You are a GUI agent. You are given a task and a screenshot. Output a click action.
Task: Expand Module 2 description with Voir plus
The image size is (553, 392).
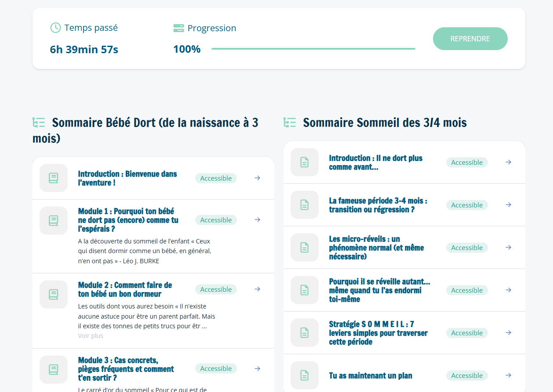click(x=91, y=336)
